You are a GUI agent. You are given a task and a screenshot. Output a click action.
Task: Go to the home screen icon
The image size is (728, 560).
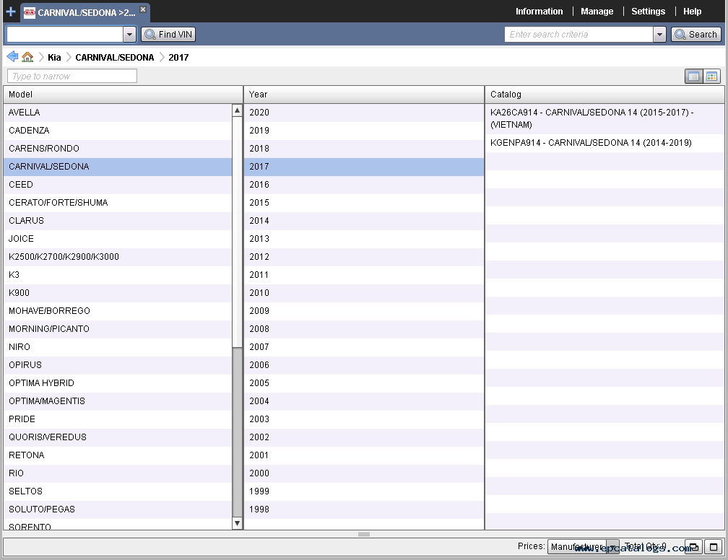tap(27, 57)
